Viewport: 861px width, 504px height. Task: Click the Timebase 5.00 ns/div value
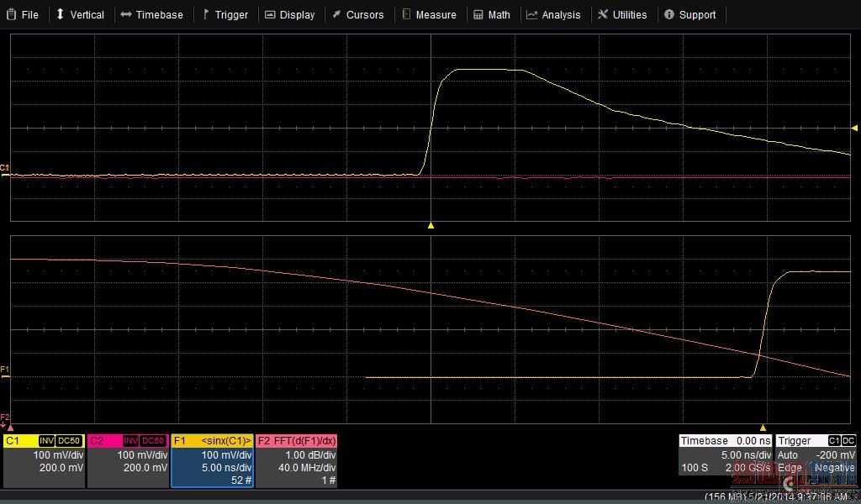(x=746, y=454)
